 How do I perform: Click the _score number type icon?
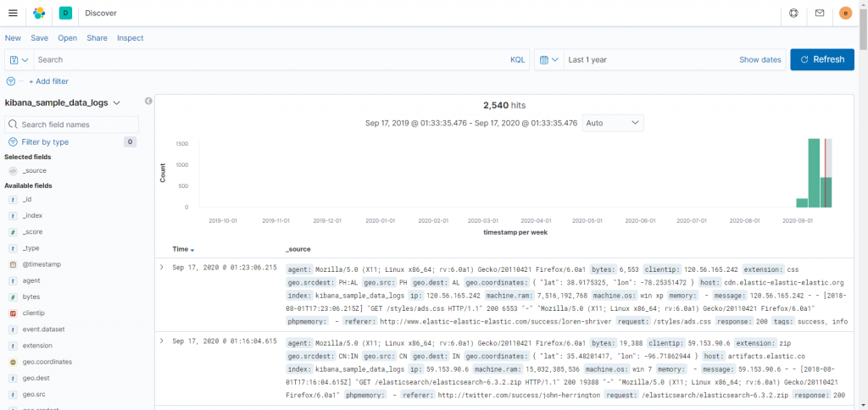[13, 232]
